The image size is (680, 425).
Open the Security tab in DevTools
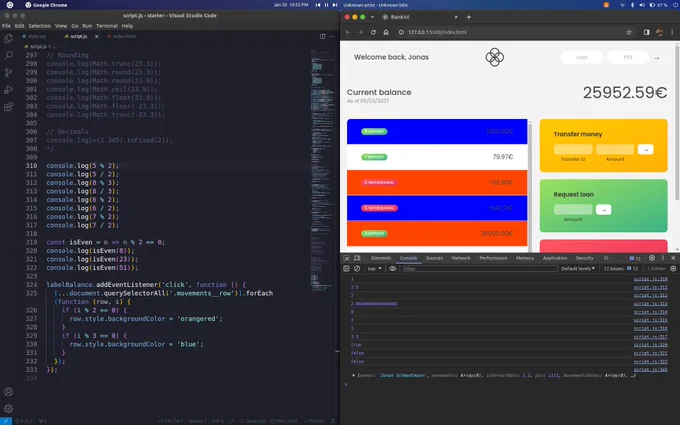(x=585, y=258)
